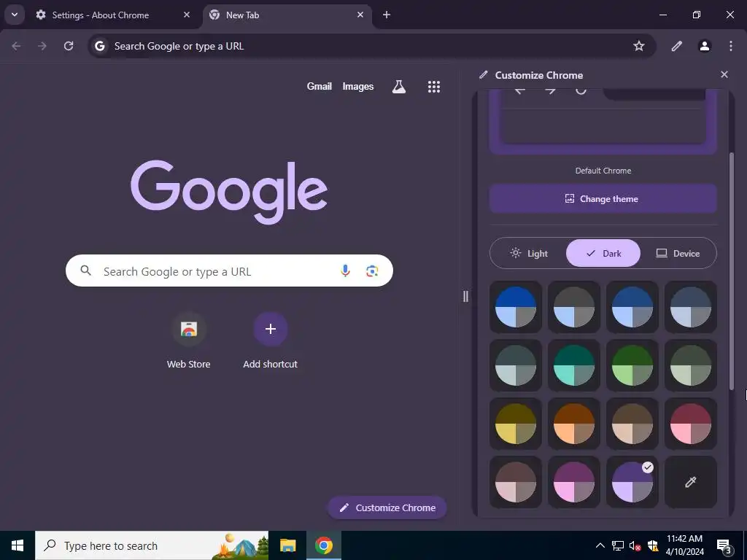This screenshot has height=560, width=747.
Task: Select the Dark mode option
Action: pos(603,253)
